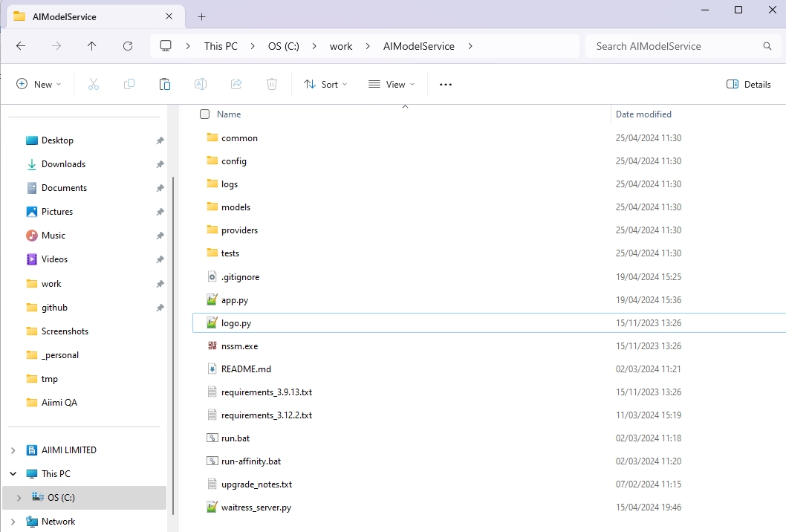Refresh the current folder view
The image size is (786, 532).
[x=128, y=46]
